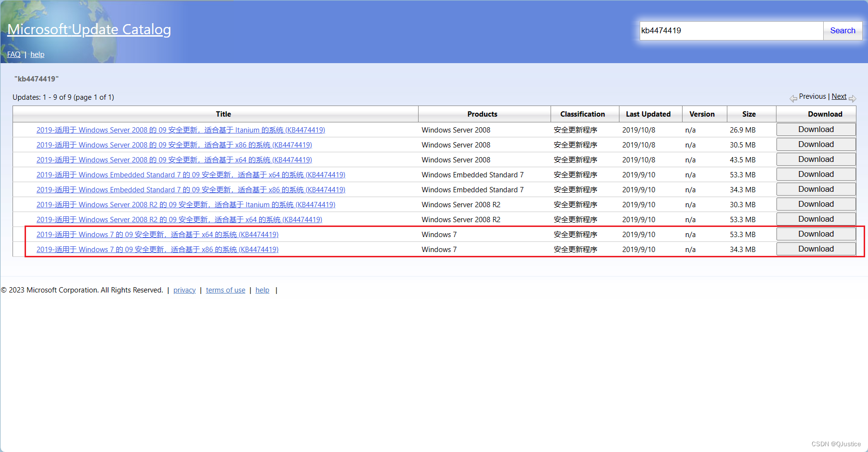The image size is (868, 452).
Task: Sort by the Size column header
Action: [749, 114]
